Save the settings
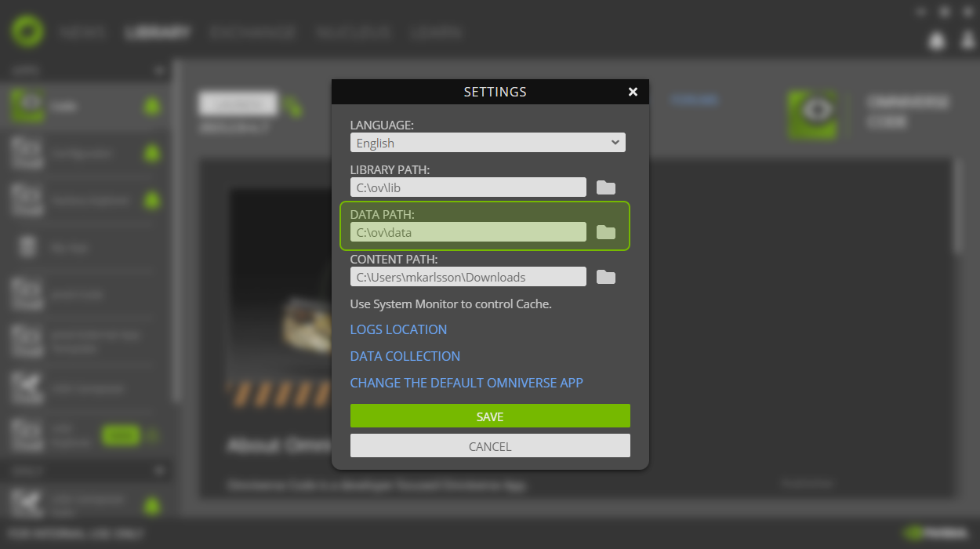Viewport: 980px width, 549px height. tap(490, 416)
